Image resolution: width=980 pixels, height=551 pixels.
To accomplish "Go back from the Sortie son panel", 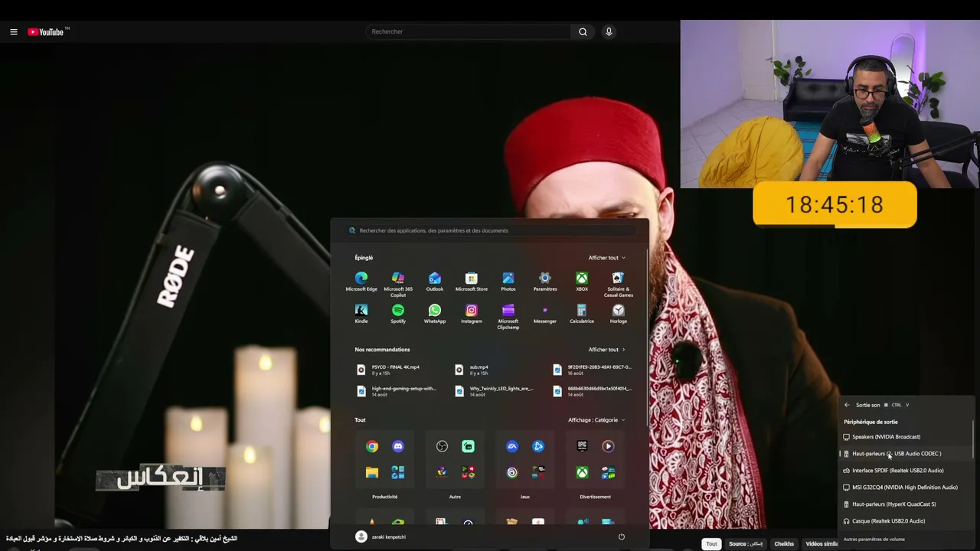I will pyautogui.click(x=847, y=405).
